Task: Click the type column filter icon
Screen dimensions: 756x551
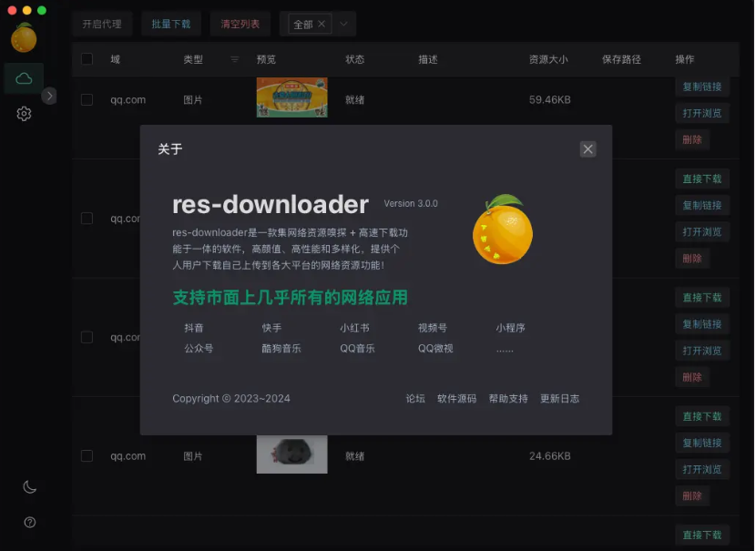Action: pos(234,59)
